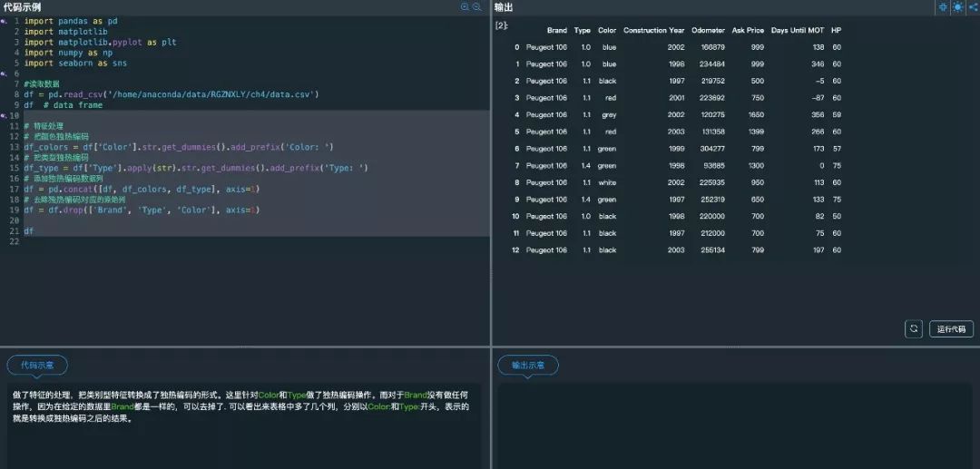Click the color cell 'white' in row 8
The width and height of the screenshot is (980, 469).
607,182
